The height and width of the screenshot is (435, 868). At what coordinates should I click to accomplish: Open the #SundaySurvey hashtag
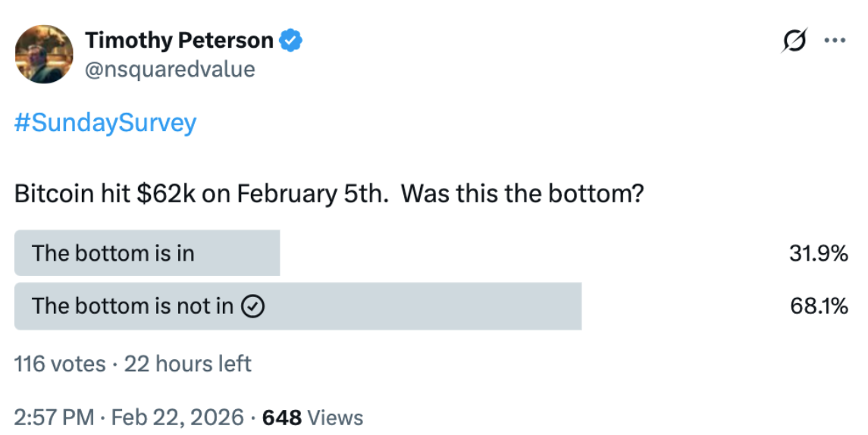(x=105, y=123)
